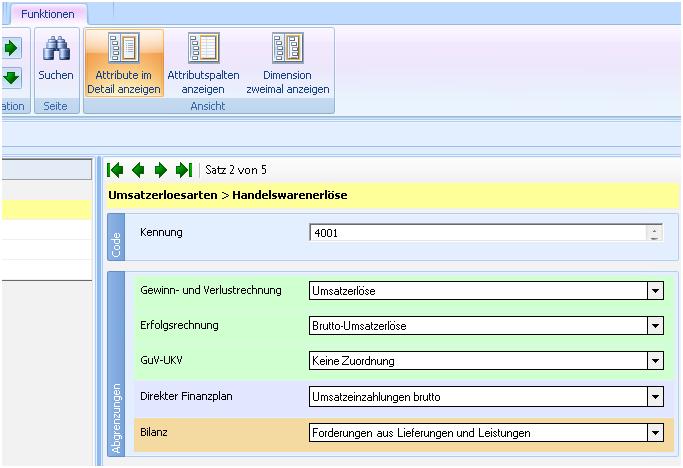The width and height of the screenshot is (683, 468).
Task: Expand the Bilanz dropdown
Action: (655, 433)
